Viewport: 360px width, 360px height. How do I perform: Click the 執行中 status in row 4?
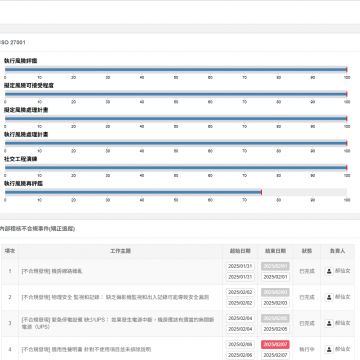coord(307,349)
